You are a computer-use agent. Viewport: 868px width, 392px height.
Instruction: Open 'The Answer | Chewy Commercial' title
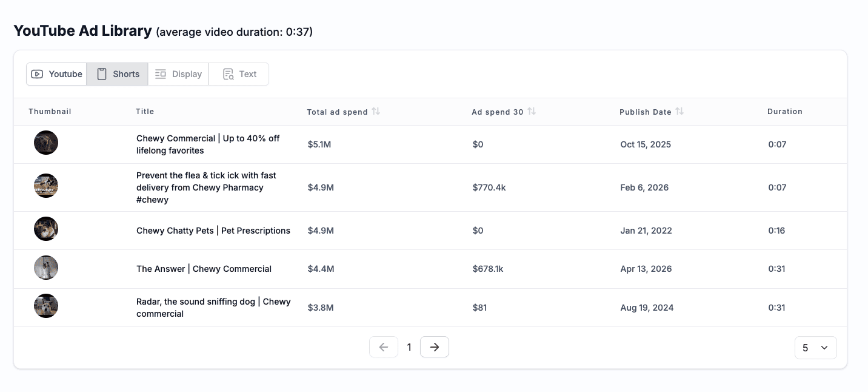[x=204, y=269]
